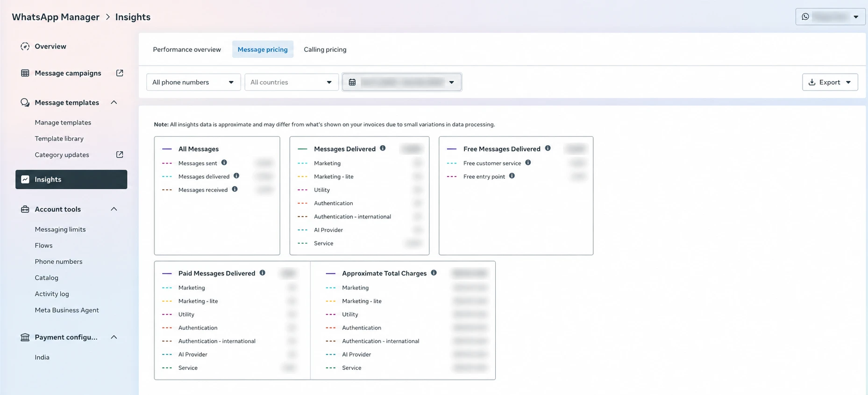Viewport: 868px width, 395px height.
Task: Click the Overview gauge icon
Action: [25, 46]
